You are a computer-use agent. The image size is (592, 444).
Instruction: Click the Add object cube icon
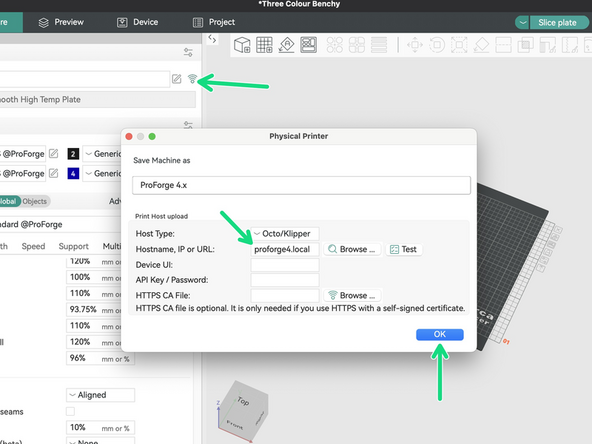pos(242,45)
